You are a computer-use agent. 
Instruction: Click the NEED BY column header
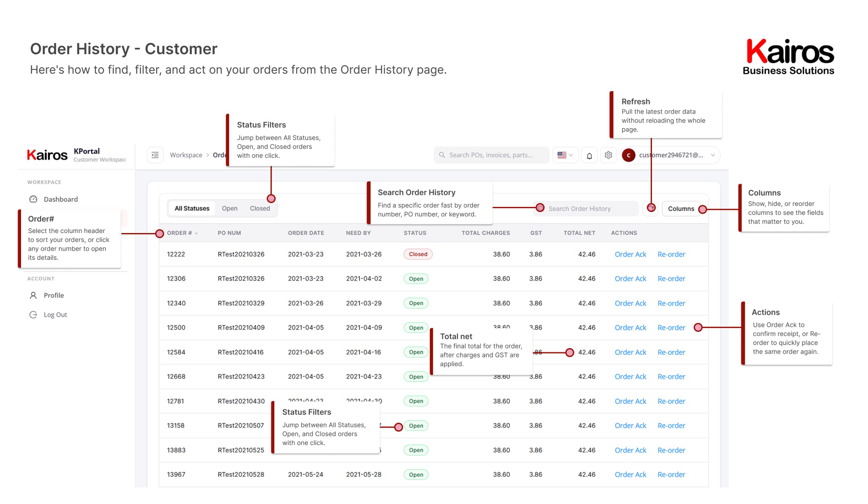358,233
